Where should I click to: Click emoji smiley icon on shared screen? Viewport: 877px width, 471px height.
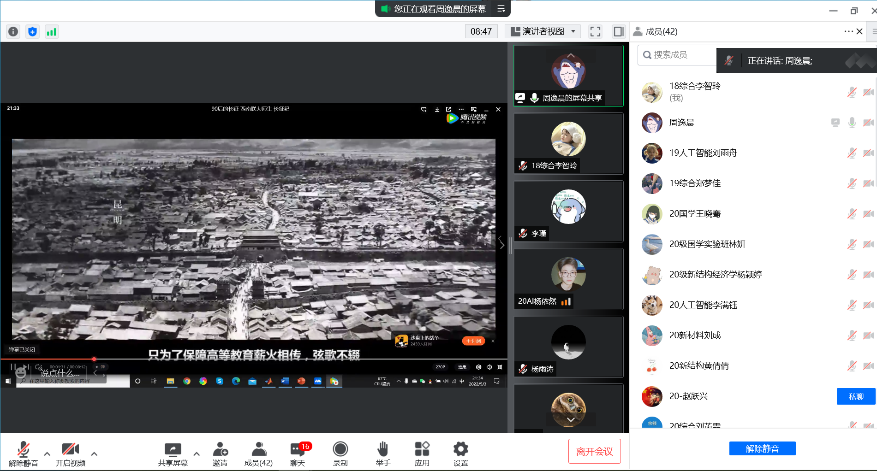[x=21, y=372]
